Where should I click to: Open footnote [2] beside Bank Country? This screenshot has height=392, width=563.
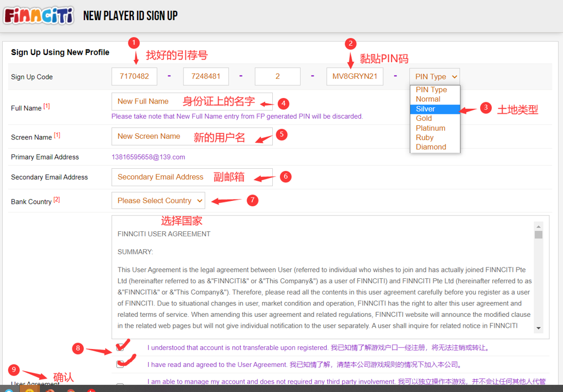pos(57,200)
